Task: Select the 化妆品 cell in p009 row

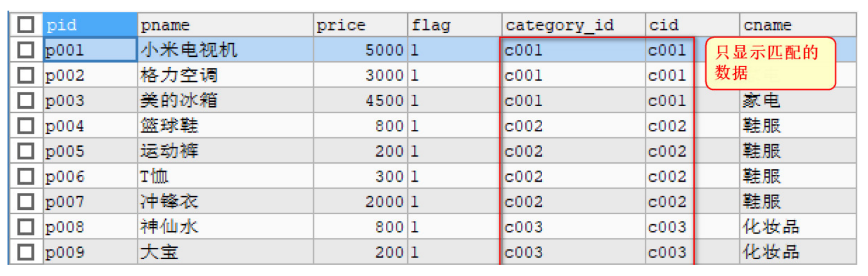Action: 797,252
